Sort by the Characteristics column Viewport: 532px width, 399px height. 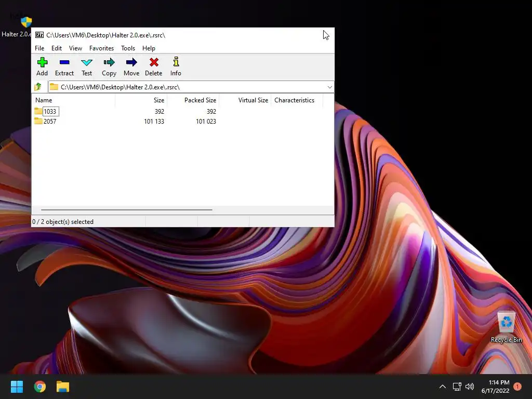pos(297,100)
